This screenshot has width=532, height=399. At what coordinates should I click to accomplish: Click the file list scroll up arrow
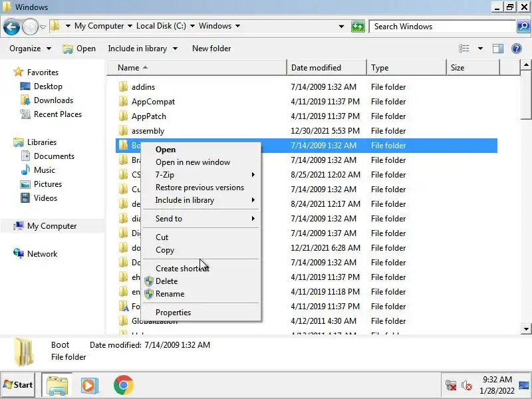click(x=526, y=65)
